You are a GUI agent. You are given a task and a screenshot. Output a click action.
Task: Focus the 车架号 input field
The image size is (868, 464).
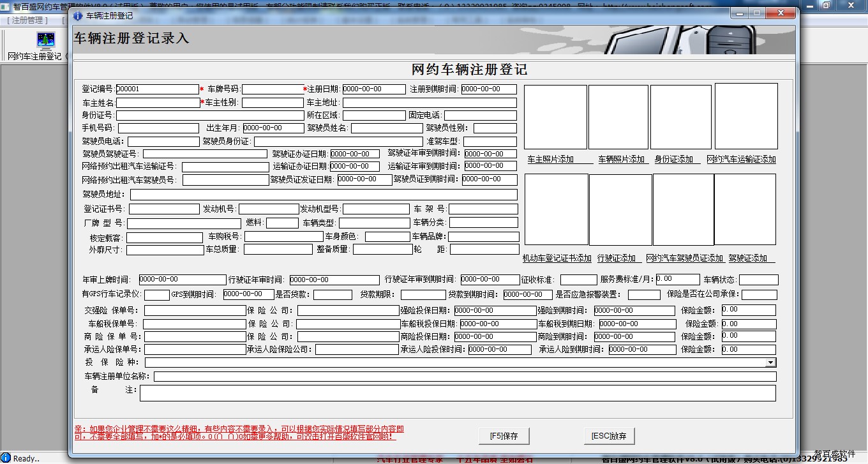coord(483,209)
